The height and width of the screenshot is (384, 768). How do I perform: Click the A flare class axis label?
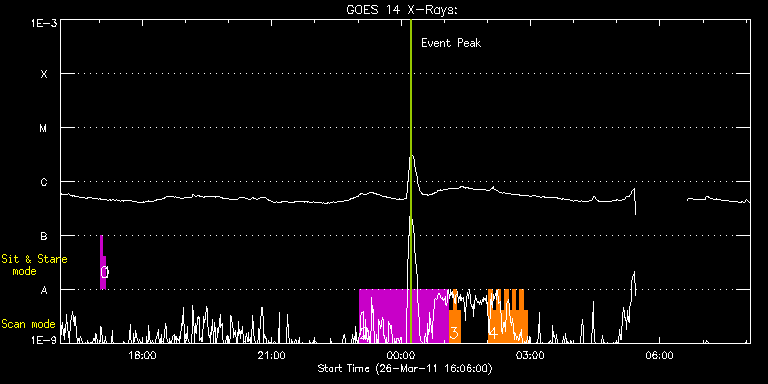(44, 290)
